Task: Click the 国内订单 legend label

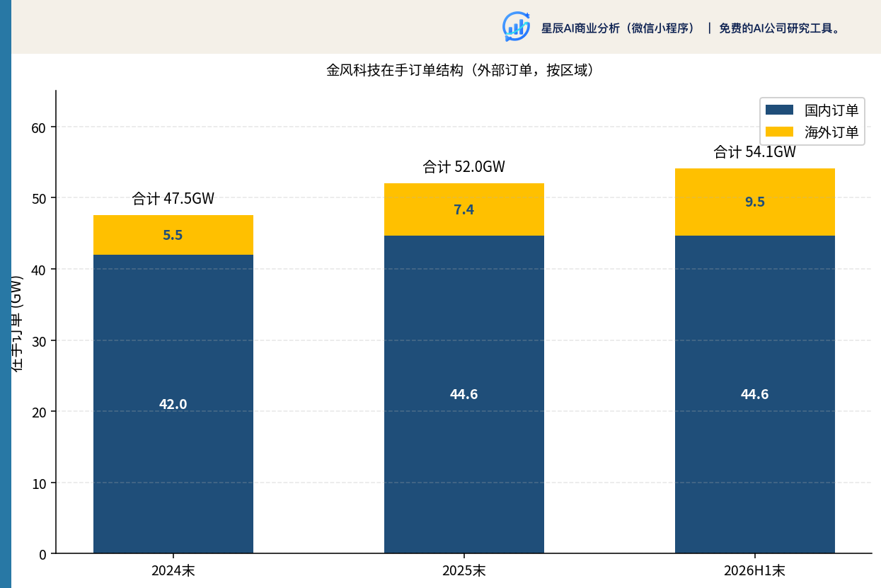Action: [831, 110]
